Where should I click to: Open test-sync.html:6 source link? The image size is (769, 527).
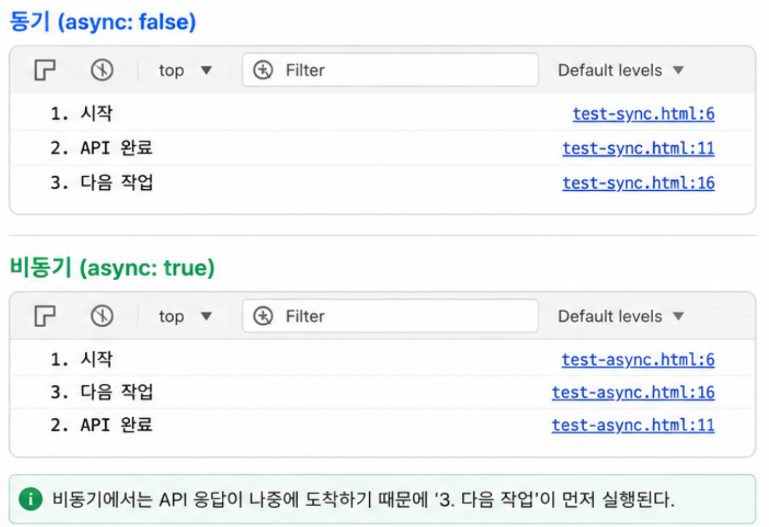643,114
